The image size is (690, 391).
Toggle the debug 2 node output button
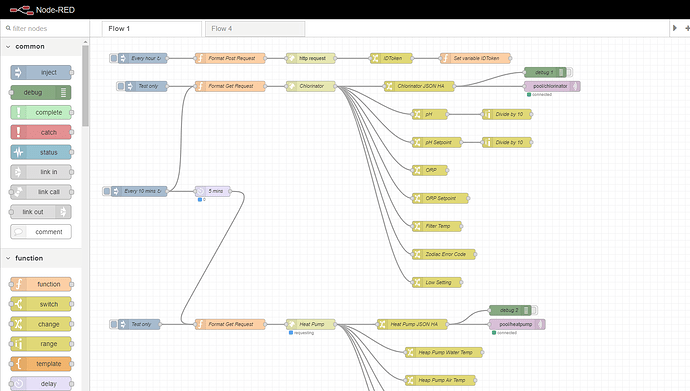(x=534, y=310)
